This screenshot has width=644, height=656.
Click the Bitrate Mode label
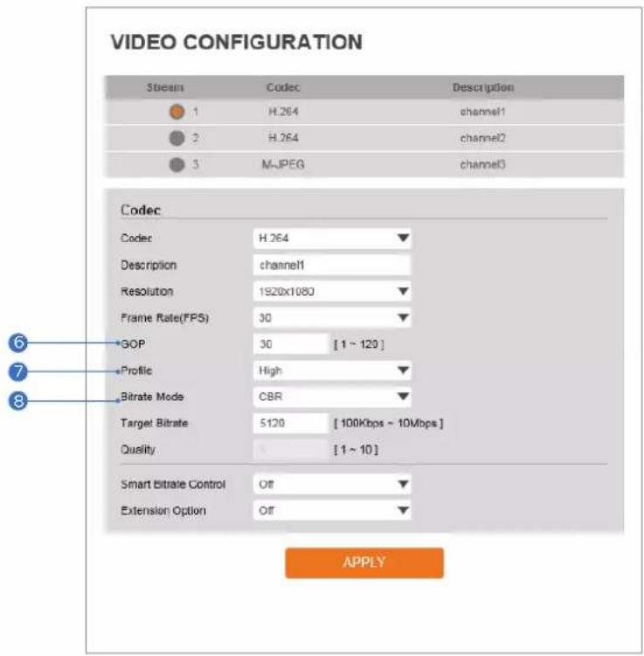click(x=152, y=397)
